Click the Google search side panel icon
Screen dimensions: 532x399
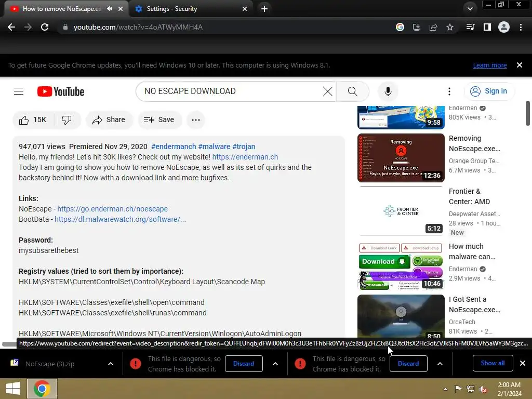[x=400, y=27]
